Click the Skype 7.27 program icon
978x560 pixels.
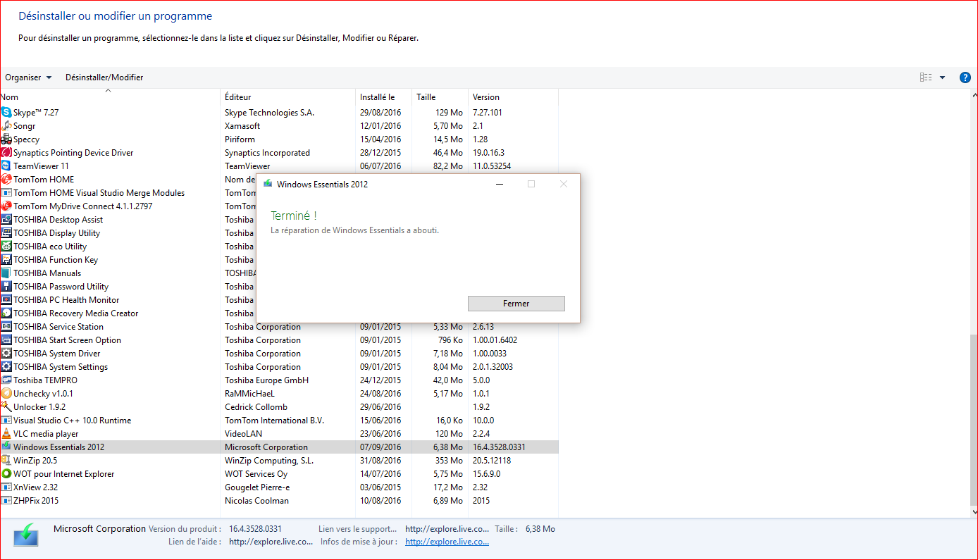click(6, 113)
